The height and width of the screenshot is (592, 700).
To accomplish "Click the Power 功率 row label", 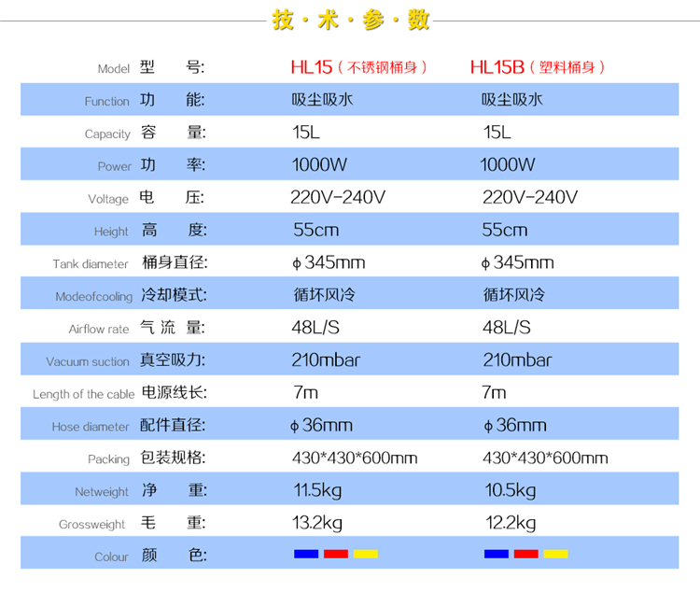I will coord(151,165).
